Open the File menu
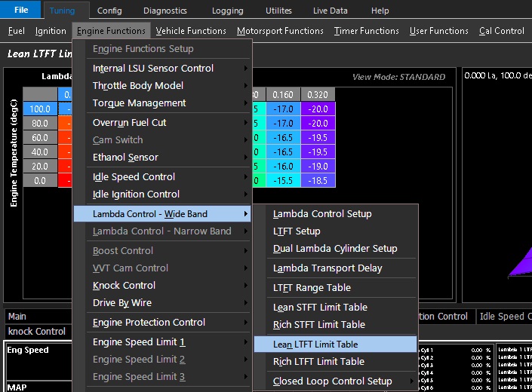Viewport: 532px width, 392px height. (x=21, y=11)
